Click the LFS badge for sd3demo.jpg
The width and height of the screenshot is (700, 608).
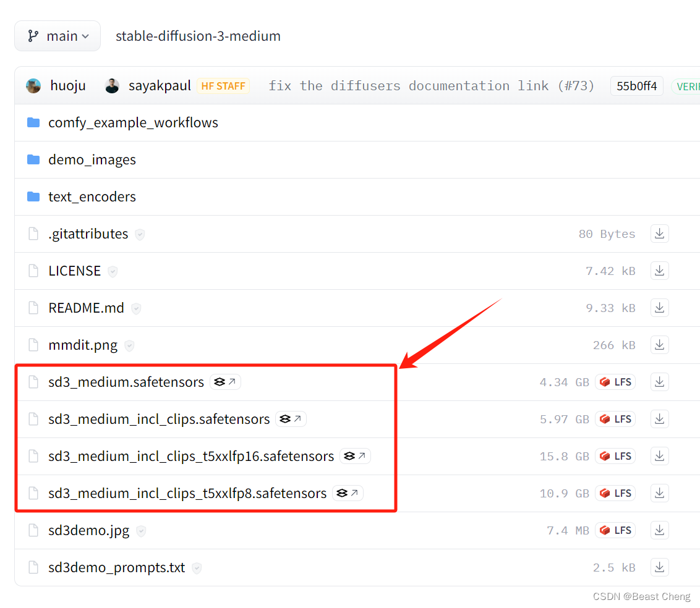[615, 530]
